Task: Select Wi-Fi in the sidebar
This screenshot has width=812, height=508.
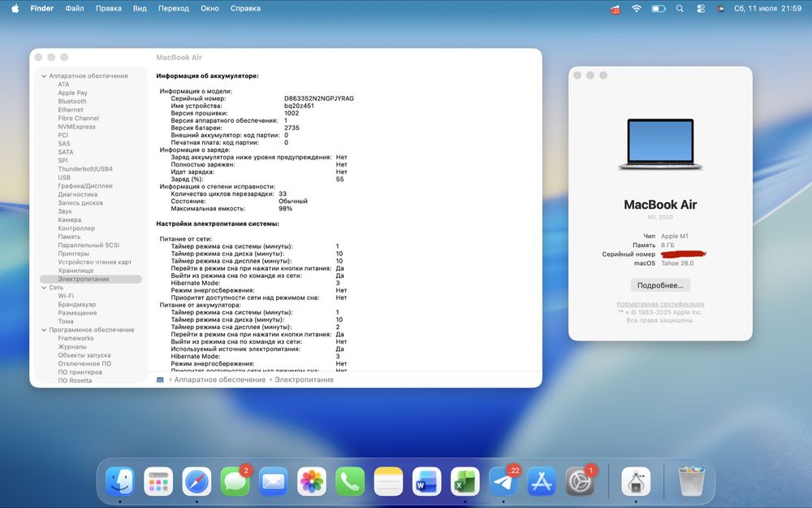Action: coord(66,296)
